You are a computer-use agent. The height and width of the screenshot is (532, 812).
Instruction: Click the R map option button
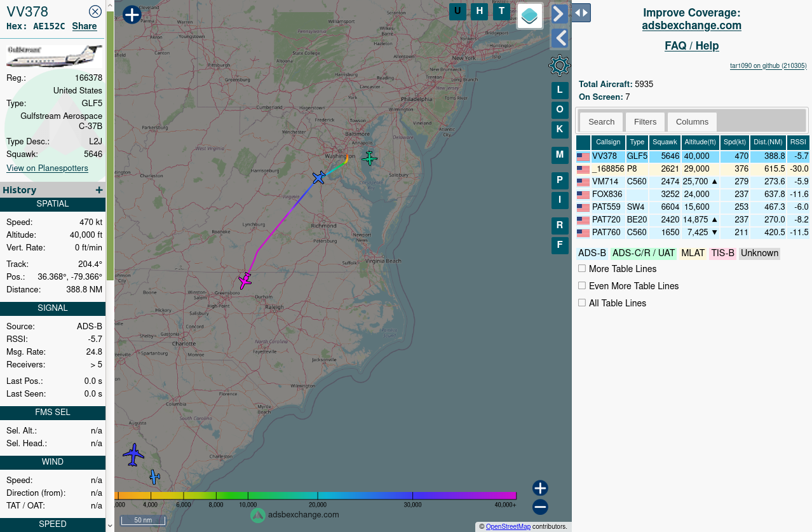point(560,226)
